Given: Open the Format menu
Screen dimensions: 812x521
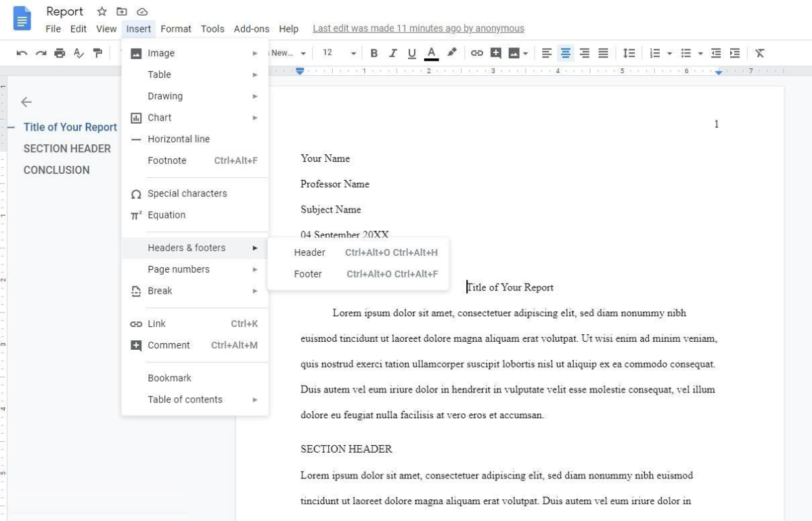Looking at the screenshot, I should tap(176, 29).
